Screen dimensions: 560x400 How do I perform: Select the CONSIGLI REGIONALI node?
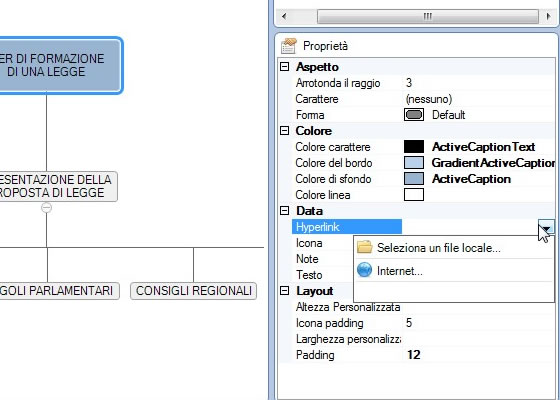[194, 291]
